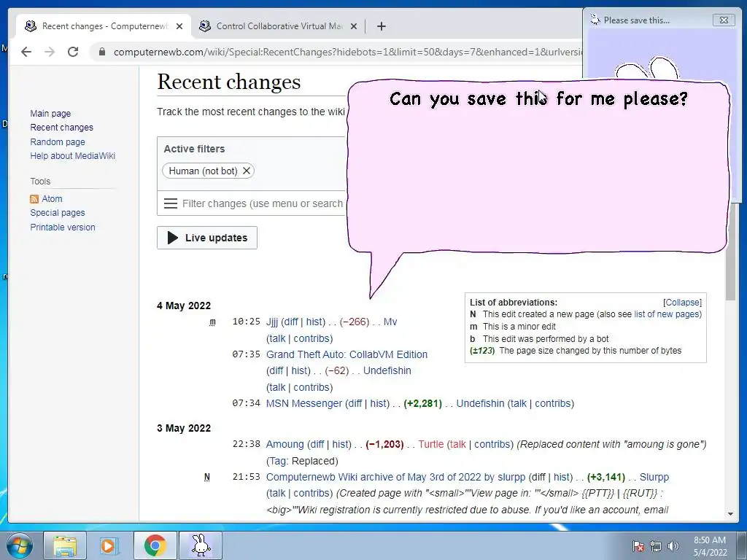Screen dimensions: 747x560
Task: Click the scrollbar down arrow
Action: click(730, 514)
